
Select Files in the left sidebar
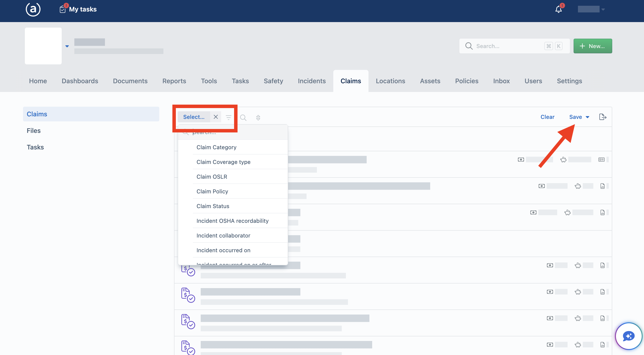pos(91,130)
